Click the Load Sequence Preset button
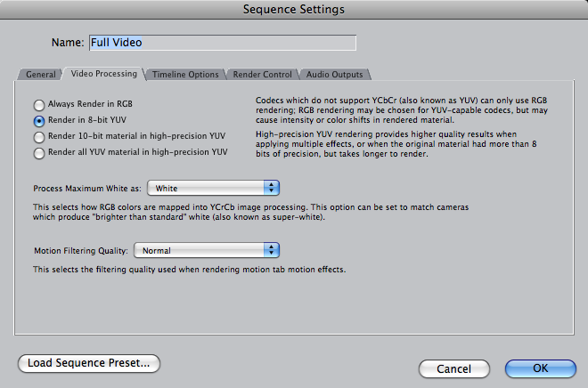The image size is (588, 388). [x=89, y=363]
